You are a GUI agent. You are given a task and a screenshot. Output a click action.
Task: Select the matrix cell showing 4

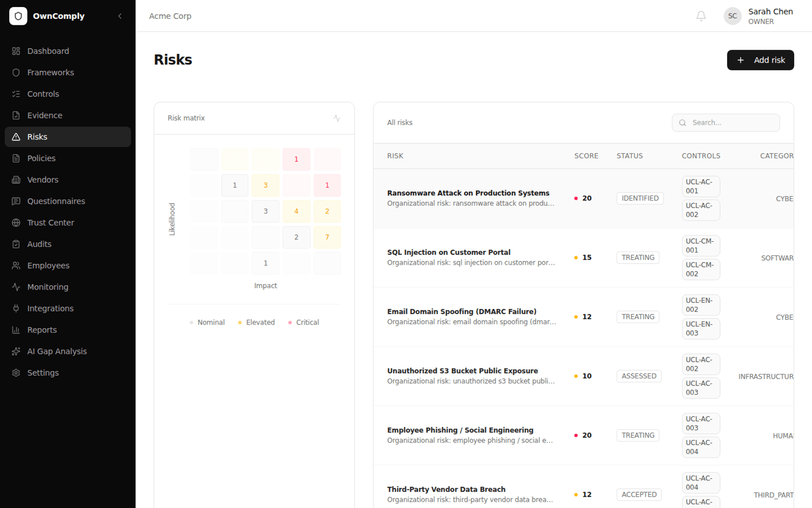point(296,211)
